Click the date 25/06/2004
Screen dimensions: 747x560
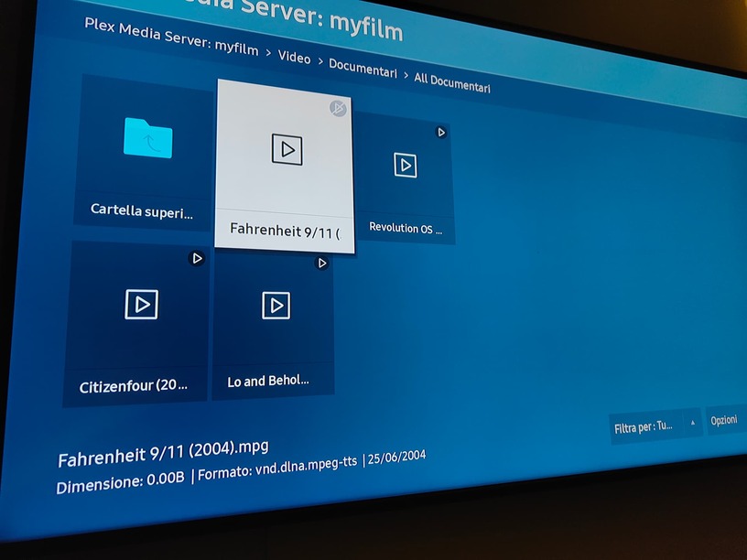click(396, 457)
